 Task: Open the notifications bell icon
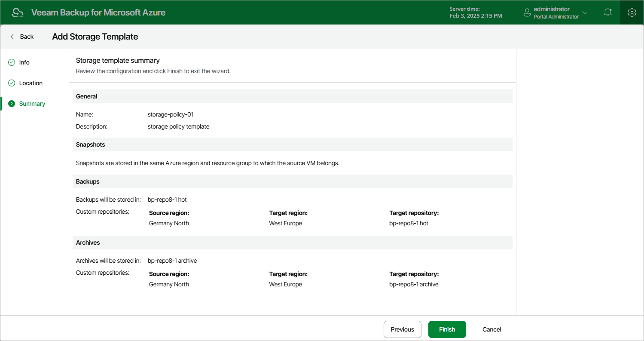(x=608, y=12)
